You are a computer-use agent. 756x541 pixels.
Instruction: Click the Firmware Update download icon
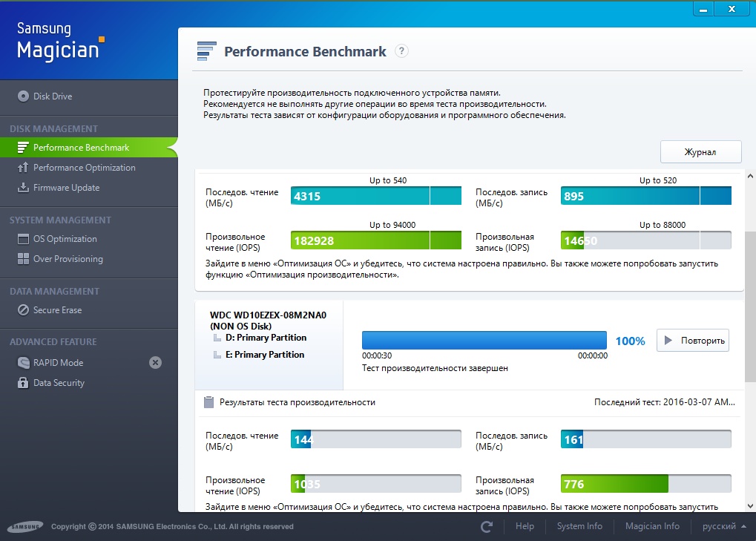point(23,187)
